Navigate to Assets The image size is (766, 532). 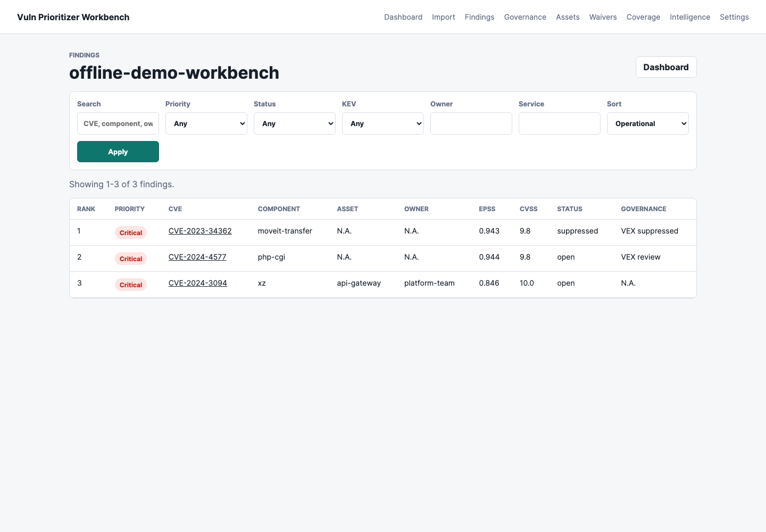[568, 17]
